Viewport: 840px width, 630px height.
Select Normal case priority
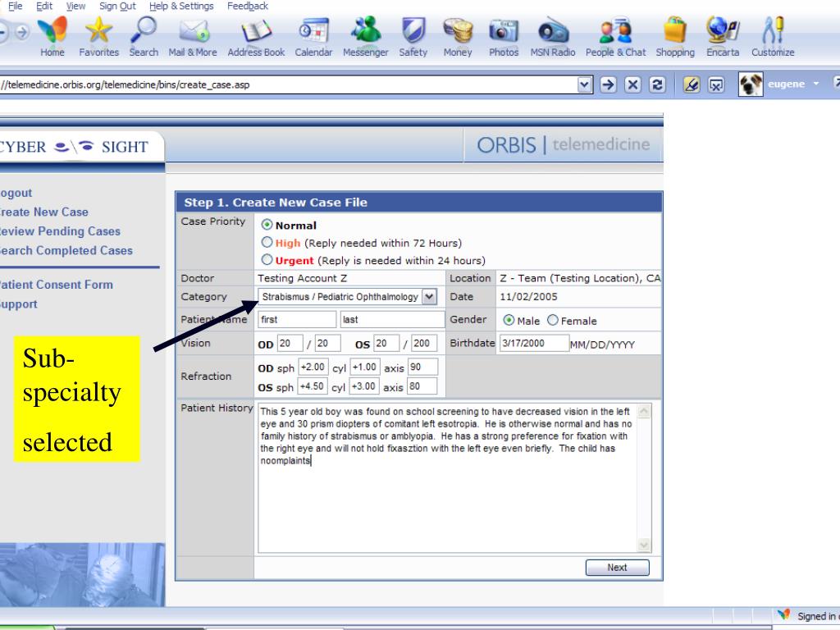(x=267, y=225)
